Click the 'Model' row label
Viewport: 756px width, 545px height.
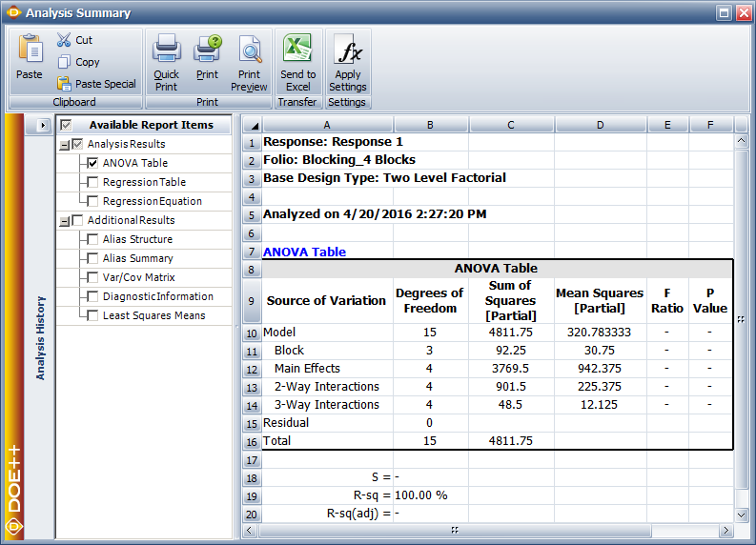(279, 333)
